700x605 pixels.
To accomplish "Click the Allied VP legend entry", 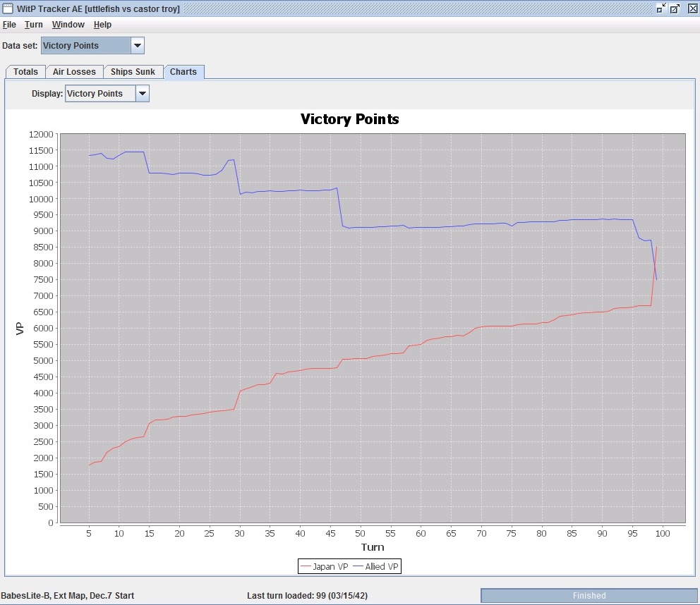I will 375,567.
